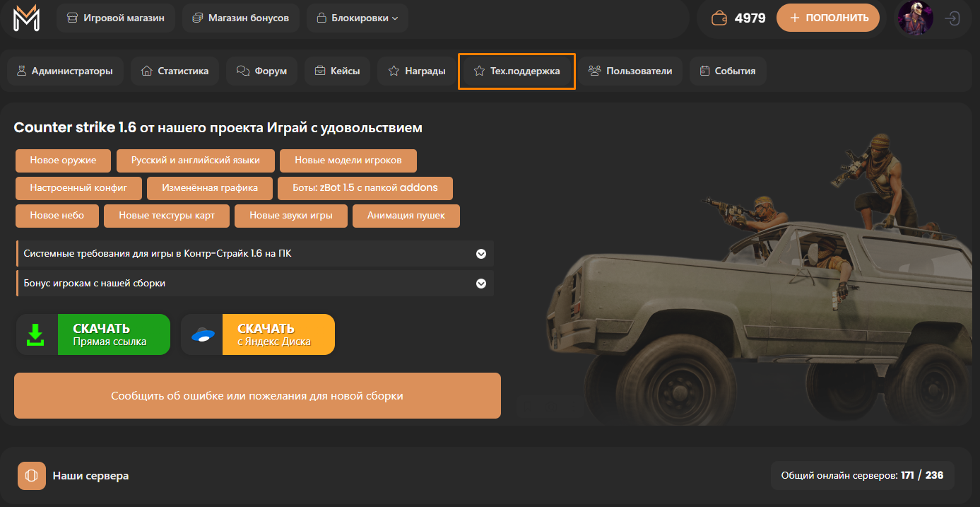Select the Награды tab
This screenshot has height=507, width=980.
tap(417, 71)
